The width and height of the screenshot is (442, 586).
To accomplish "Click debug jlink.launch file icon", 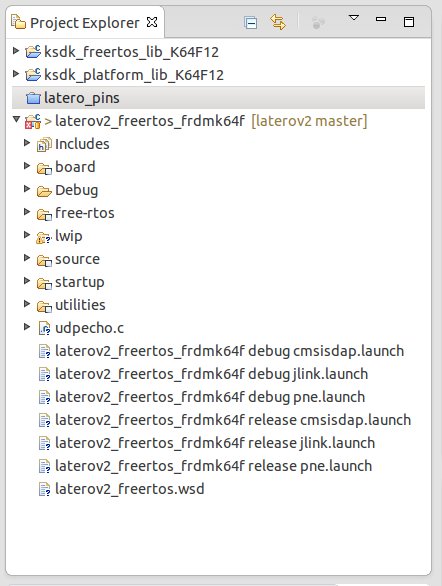I will (x=44, y=374).
